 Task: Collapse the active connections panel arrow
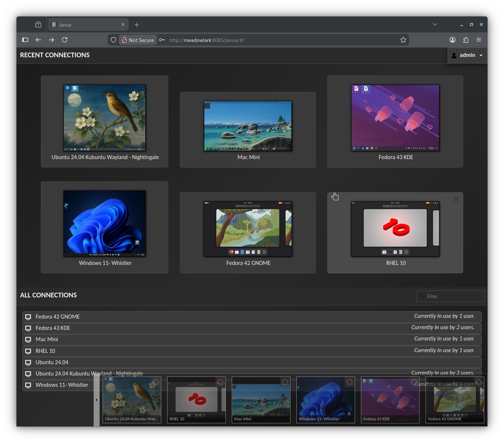[x=96, y=400]
